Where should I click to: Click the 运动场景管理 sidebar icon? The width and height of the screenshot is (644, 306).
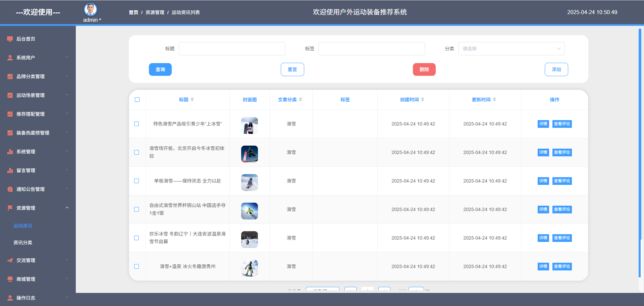pos(10,95)
